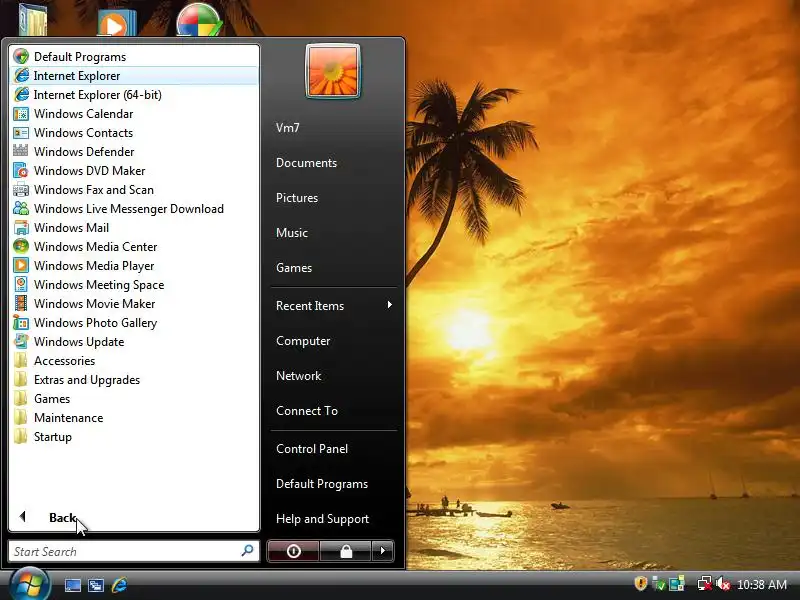Open Windows Mail
800x600 pixels.
tap(134, 228)
